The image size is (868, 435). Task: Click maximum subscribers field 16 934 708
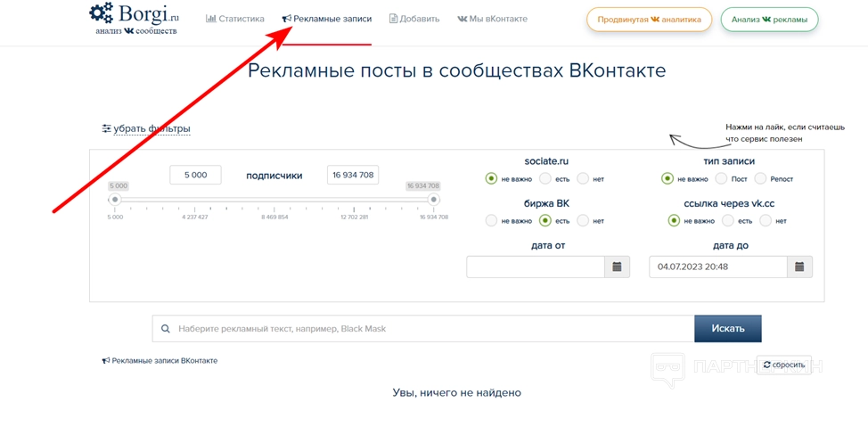(353, 175)
